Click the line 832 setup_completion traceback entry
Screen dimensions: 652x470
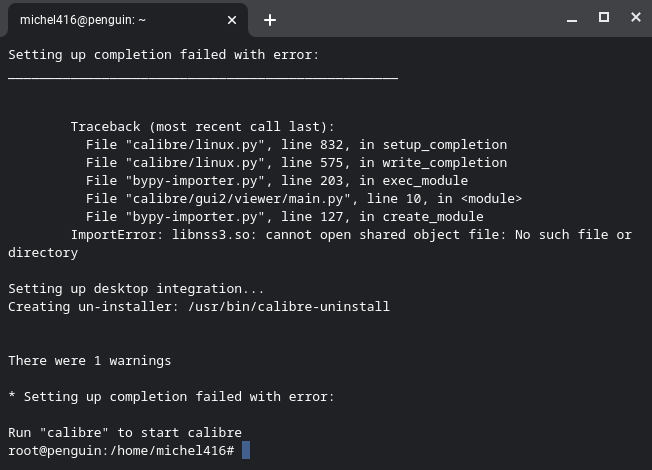[296, 145]
